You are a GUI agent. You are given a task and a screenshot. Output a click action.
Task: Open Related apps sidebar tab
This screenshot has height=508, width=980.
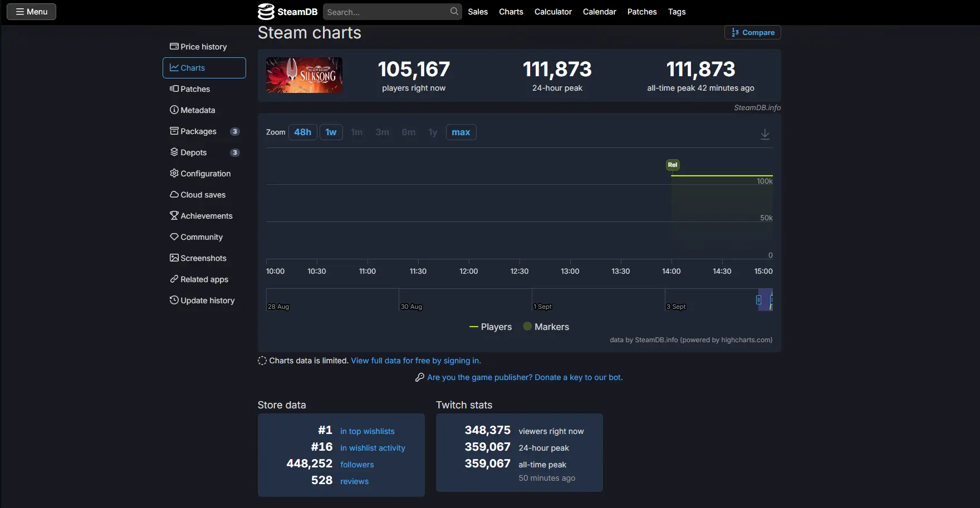[204, 279]
